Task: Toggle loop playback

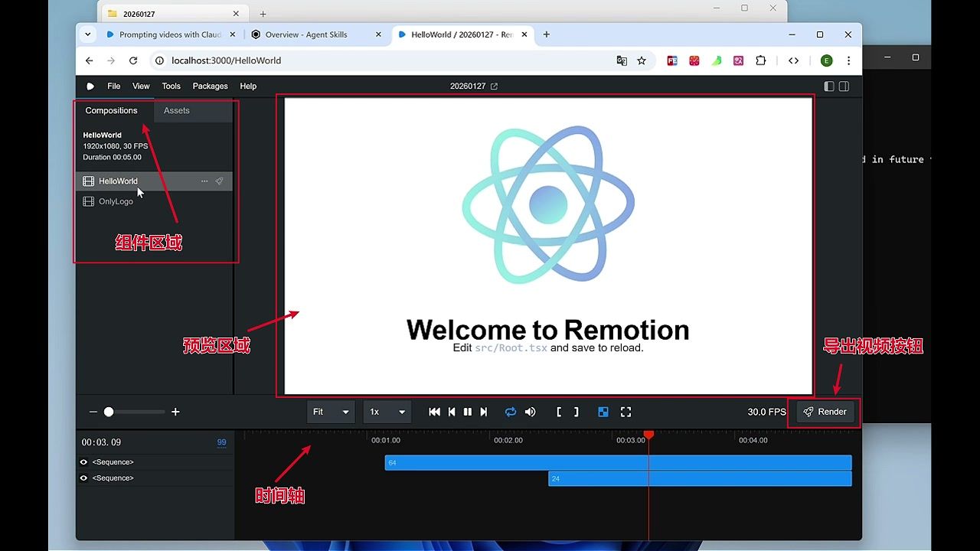Action: click(511, 412)
